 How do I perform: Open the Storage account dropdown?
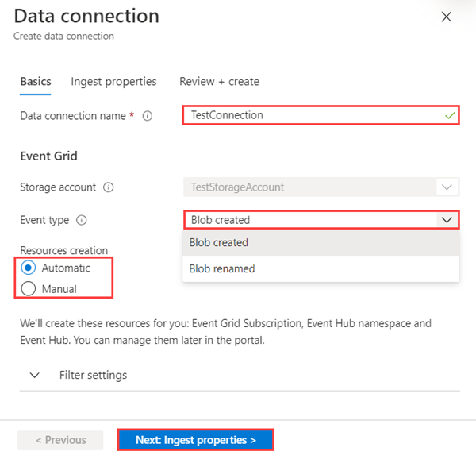click(x=321, y=187)
